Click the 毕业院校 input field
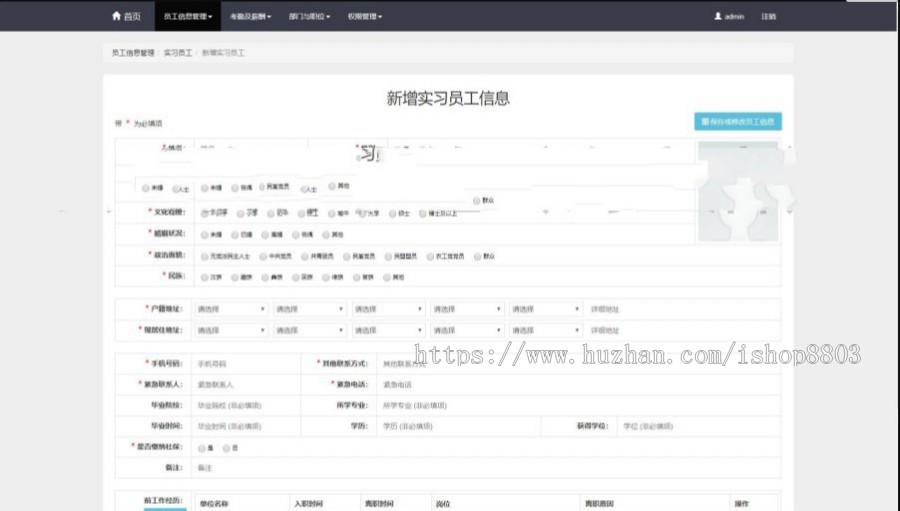This screenshot has width=900, height=511. pos(246,405)
